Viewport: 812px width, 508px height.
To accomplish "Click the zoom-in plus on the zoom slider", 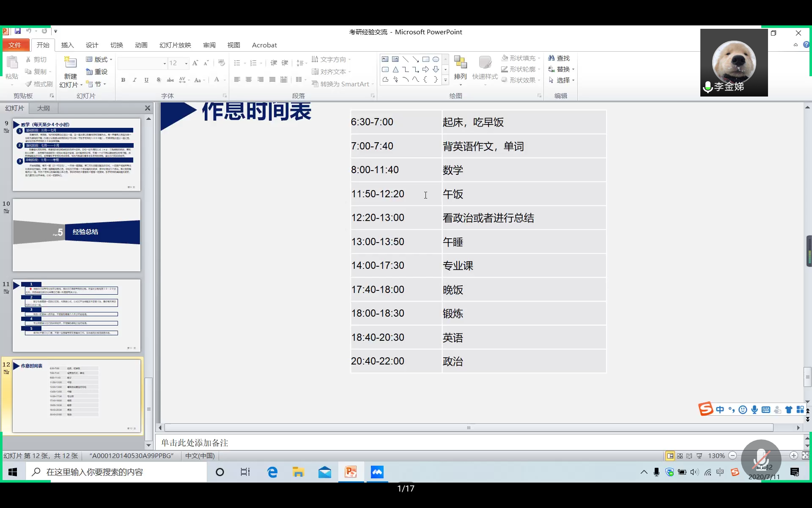I will 793,456.
